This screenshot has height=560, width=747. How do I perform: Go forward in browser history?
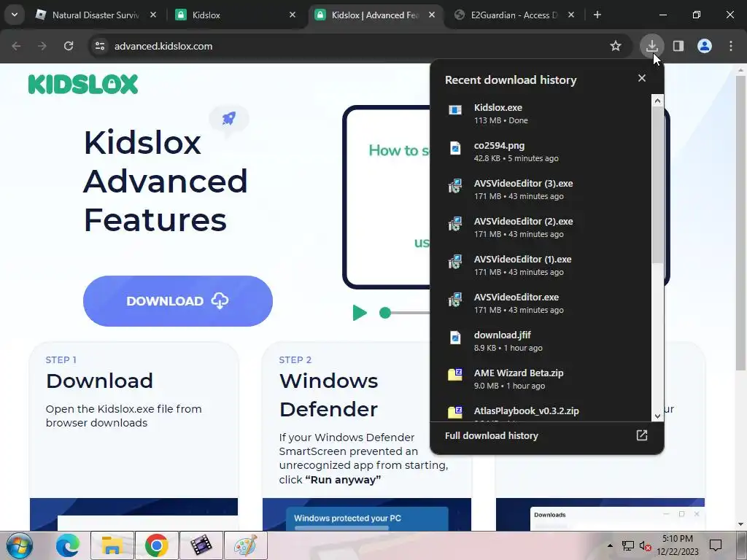(x=42, y=46)
